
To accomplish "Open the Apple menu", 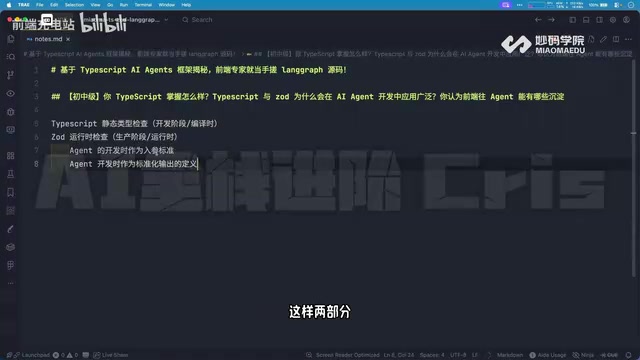I will (x=9, y=5).
